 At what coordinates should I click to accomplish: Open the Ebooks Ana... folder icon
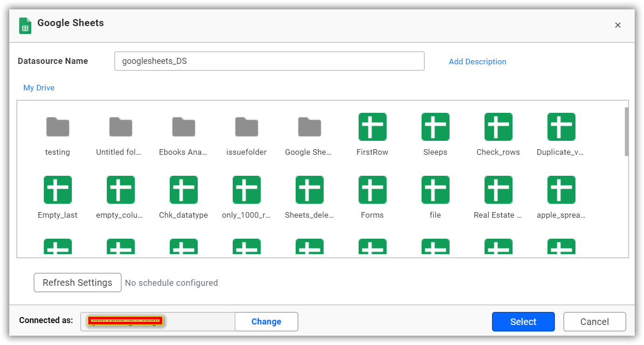click(184, 127)
